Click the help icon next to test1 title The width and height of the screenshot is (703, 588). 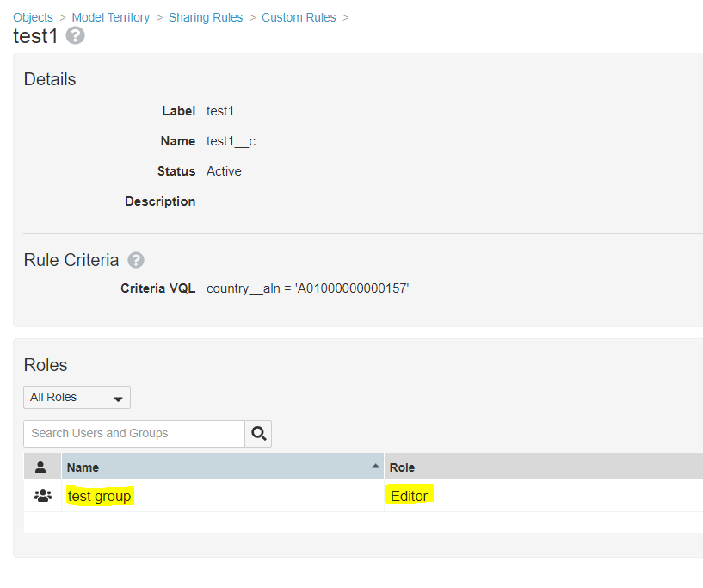(76, 36)
